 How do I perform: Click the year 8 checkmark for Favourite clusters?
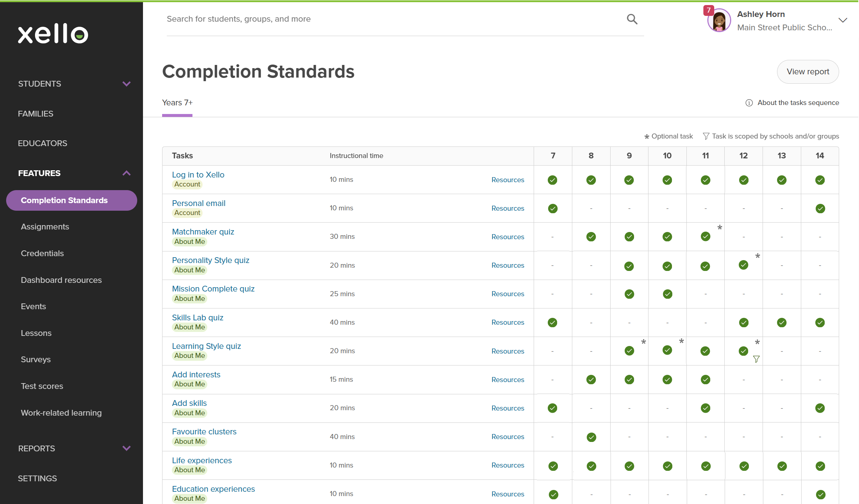point(591,437)
